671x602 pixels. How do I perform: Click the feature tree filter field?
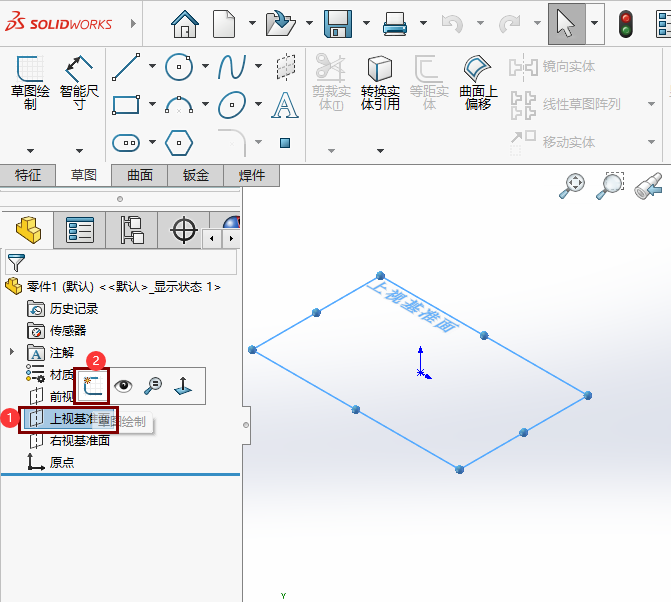click(121, 262)
